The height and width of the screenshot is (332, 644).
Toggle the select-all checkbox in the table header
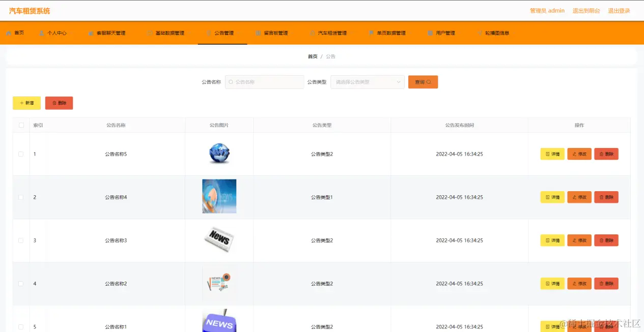(21, 125)
